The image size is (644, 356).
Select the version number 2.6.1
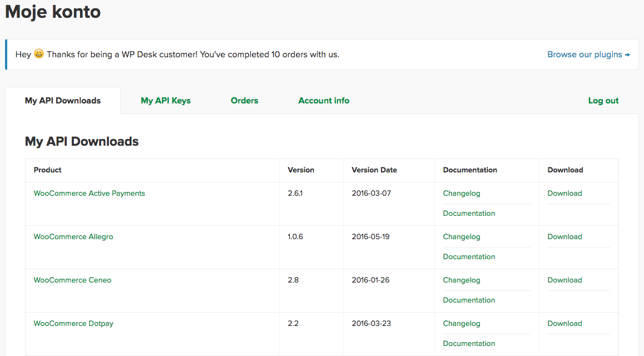[295, 194]
